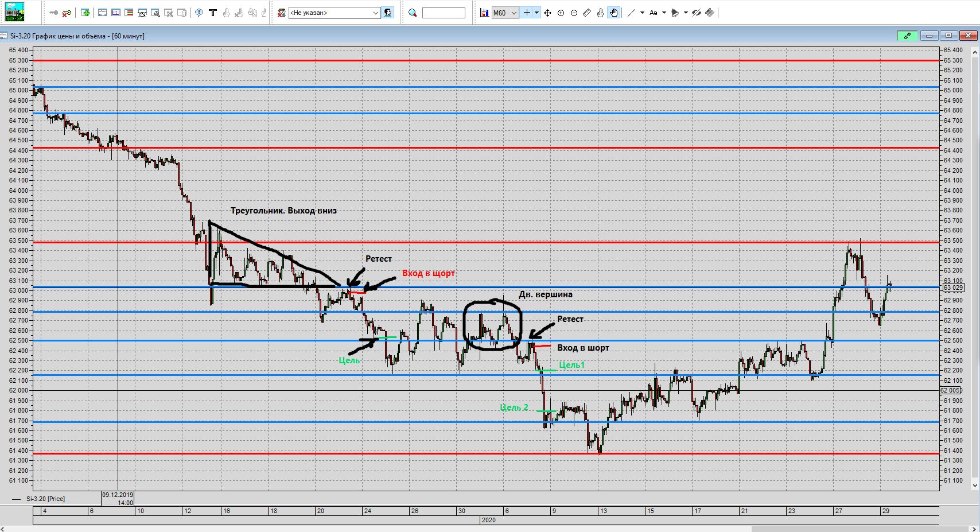The image size is (980, 532).
Task: Click the window with lasso icon
Action: click(142, 13)
